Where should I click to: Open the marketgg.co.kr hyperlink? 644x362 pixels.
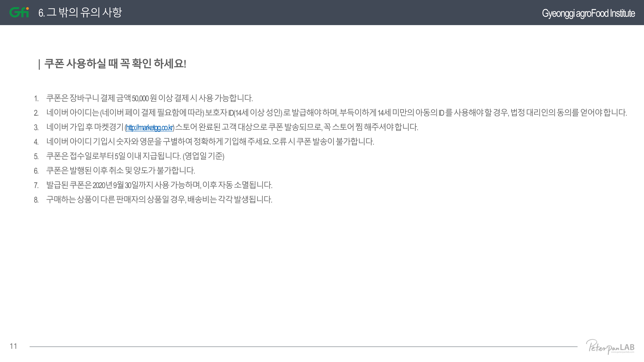tap(149, 128)
